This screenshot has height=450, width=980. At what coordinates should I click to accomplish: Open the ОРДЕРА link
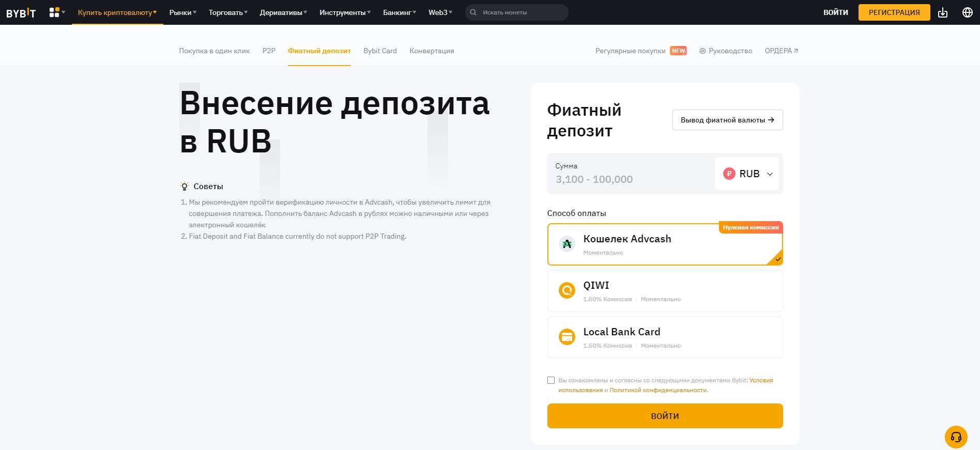(782, 51)
